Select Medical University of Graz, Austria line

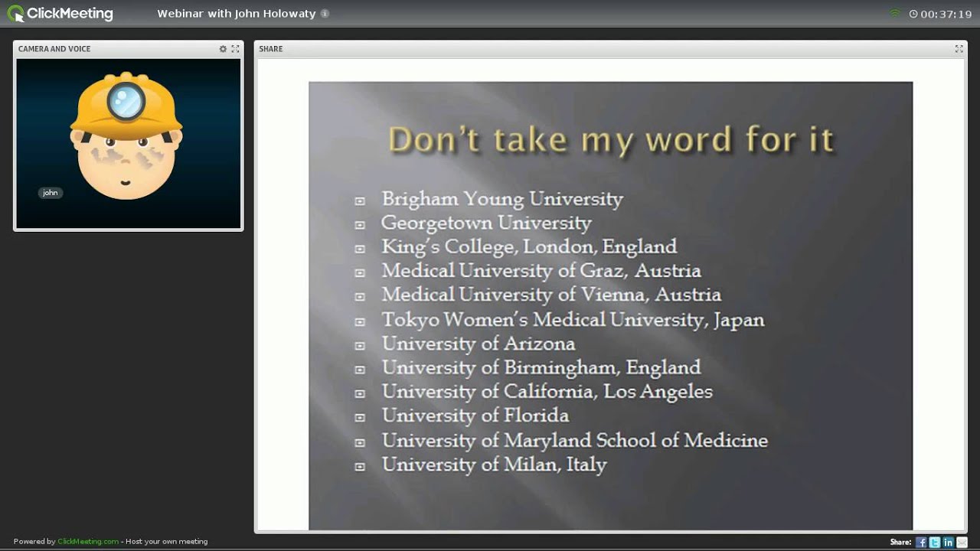[x=541, y=271]
